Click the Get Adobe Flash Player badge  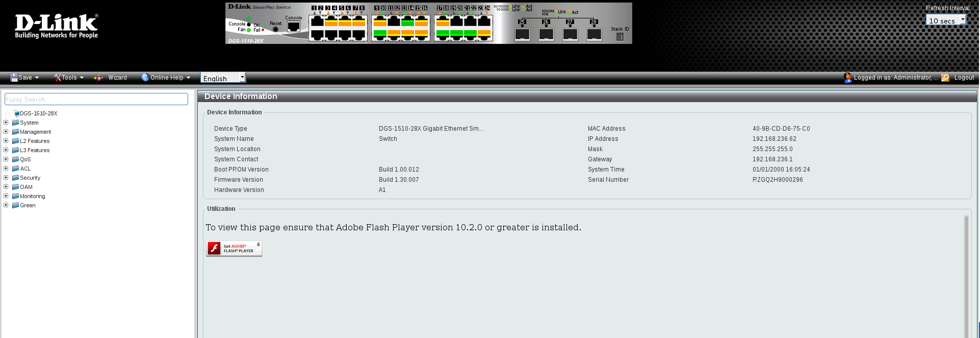tap(234, 249)
